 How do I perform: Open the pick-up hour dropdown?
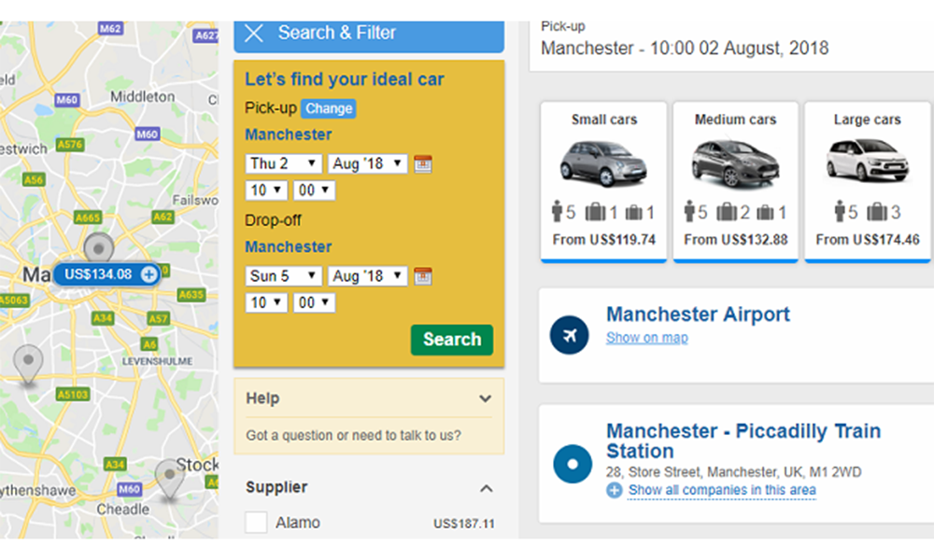coord(265,190)
